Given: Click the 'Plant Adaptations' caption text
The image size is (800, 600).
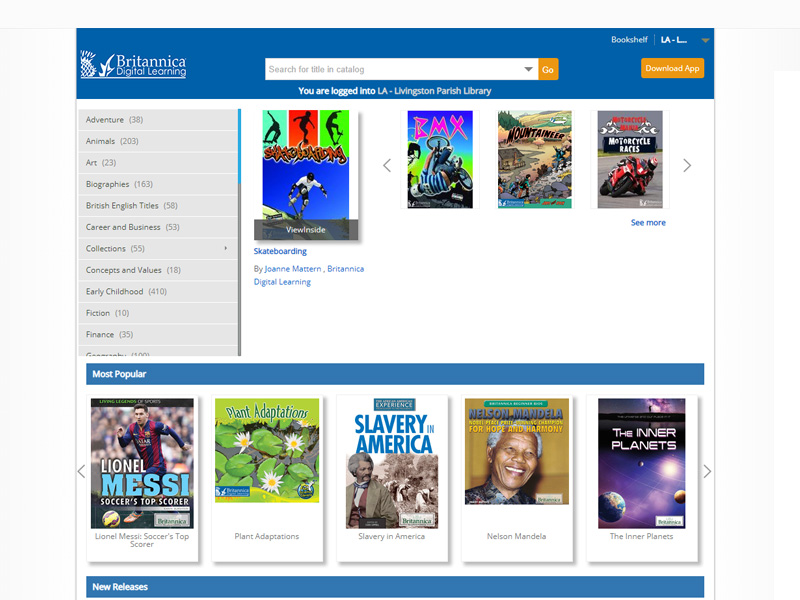Looking at the screenshot, I should pos(267,536).
